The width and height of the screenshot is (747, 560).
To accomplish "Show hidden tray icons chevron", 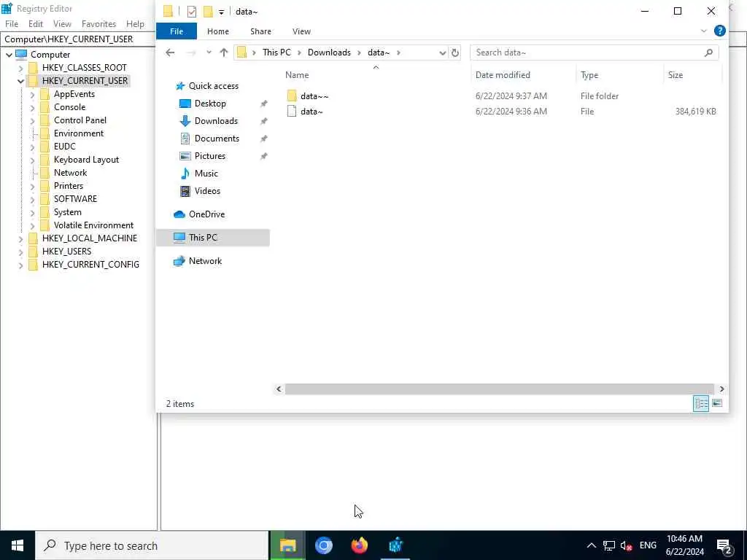I will pos(591,545).
